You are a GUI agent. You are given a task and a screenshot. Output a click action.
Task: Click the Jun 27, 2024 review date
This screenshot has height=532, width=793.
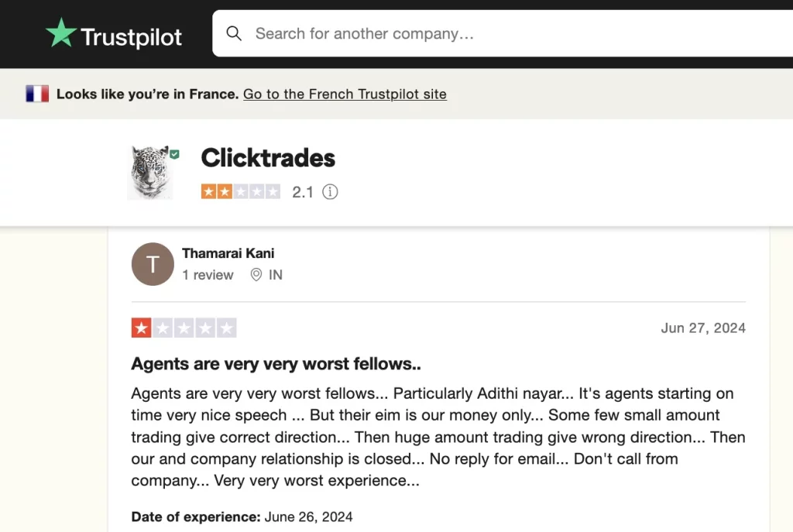pos(703,328)
